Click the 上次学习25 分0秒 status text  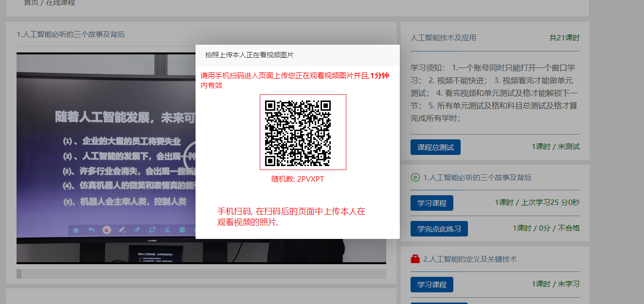[551, 203]
